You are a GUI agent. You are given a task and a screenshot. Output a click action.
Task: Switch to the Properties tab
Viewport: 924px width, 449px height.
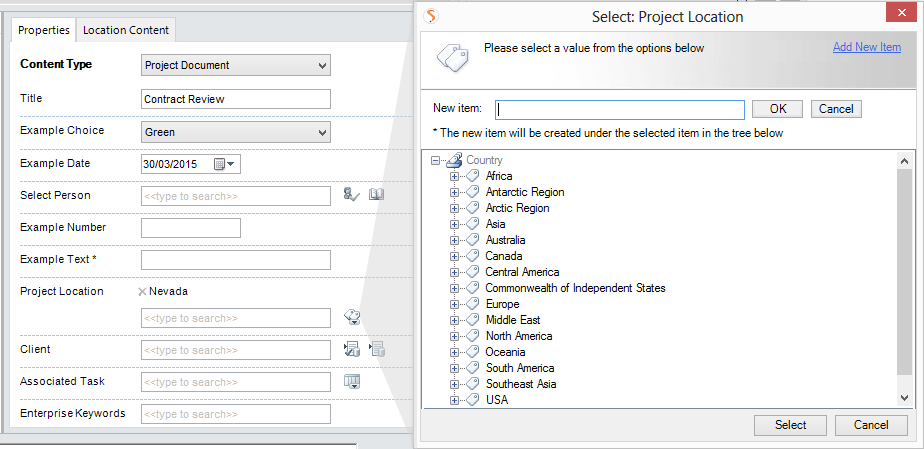pos(44,30)
